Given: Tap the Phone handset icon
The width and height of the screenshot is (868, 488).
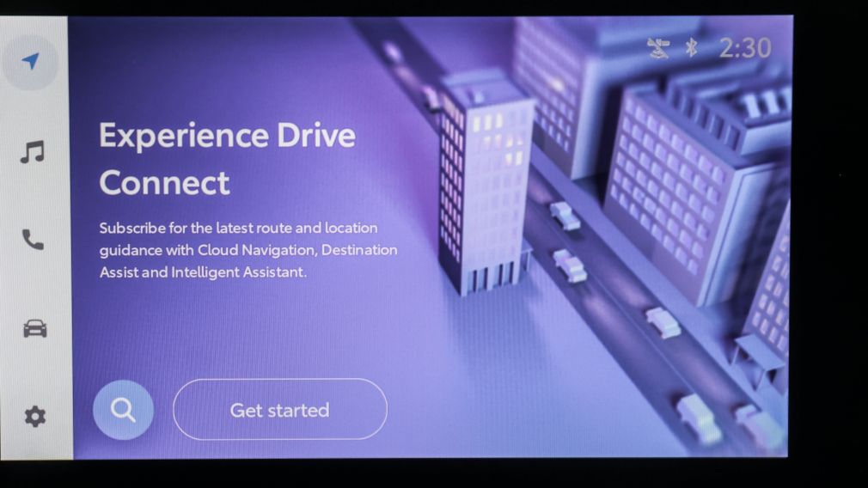Looking at the screenshot, I should 33,241.
